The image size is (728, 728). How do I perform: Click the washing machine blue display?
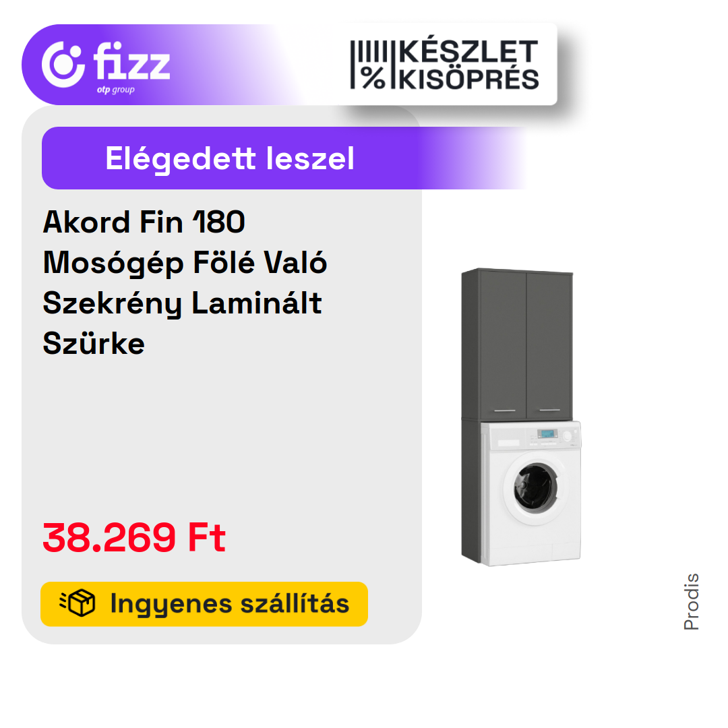coord(547,433)
